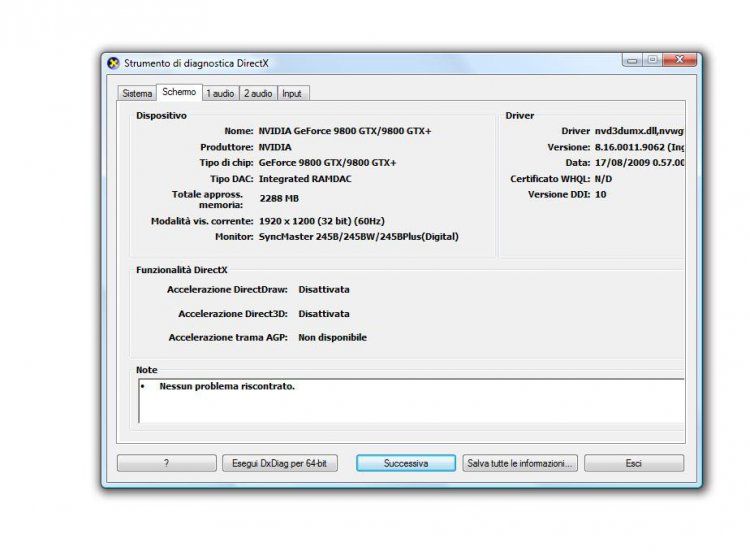Image resolution: width=750 pixels, height=552 pixels.
Task: Click Certificato WHQL value 'N/D'
Action: tap(603, 179)
